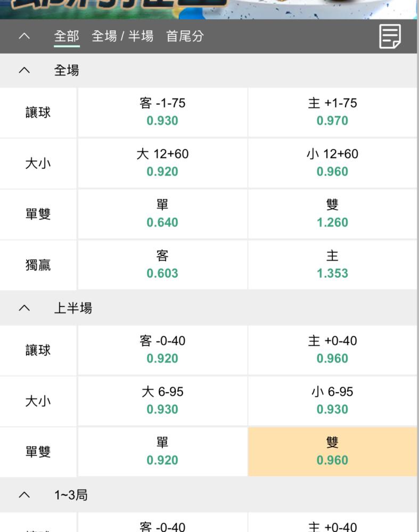Pick first-half 客 -0-40 at 0.920

[162, 350]
